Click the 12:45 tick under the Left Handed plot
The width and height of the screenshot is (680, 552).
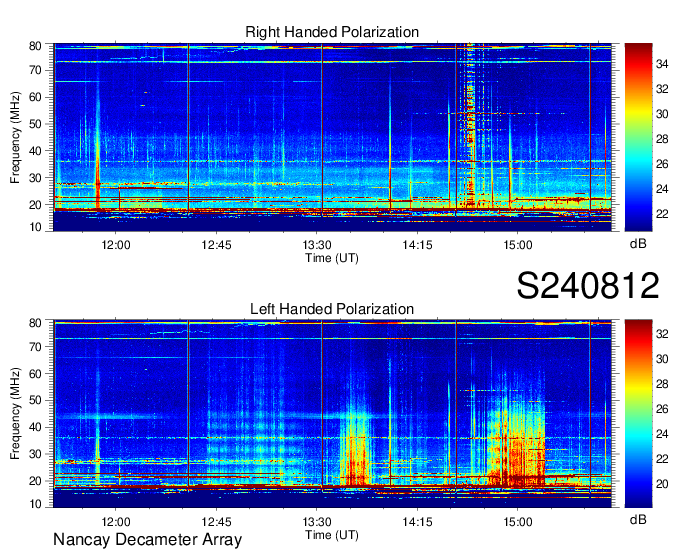pos(216,522)
